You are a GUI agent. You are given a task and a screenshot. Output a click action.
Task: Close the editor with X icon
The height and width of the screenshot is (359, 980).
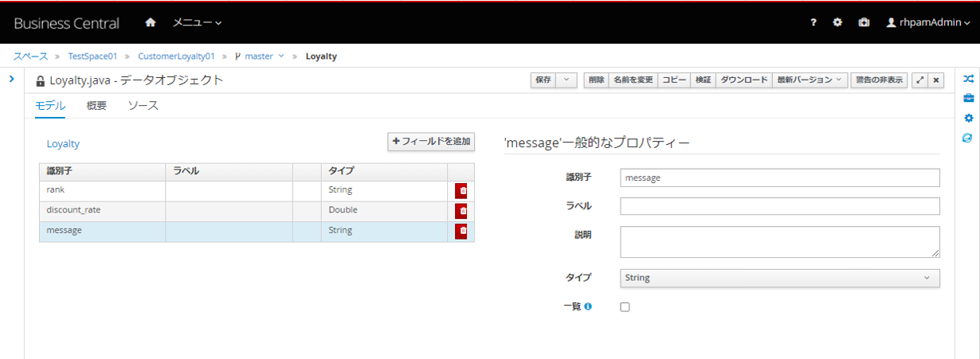tap(937, 80)
